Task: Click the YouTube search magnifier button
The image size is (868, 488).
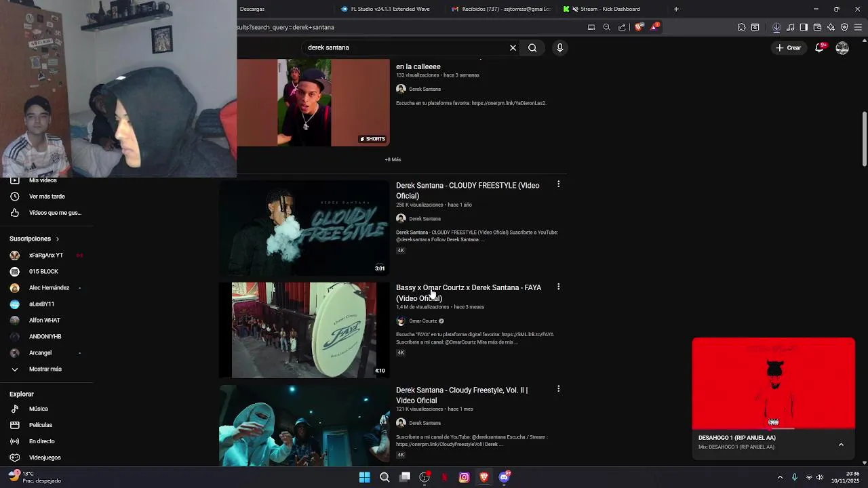Action: click(532, 47)
